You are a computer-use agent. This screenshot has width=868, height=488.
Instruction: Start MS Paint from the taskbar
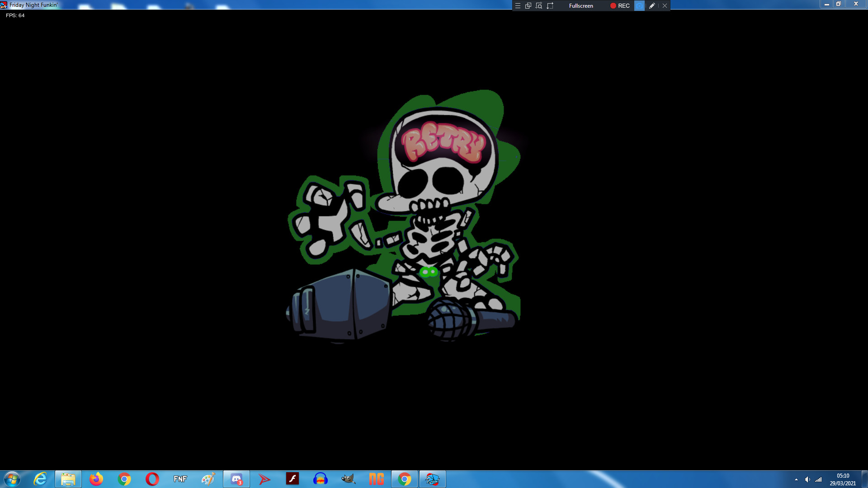(x=208, y=479)
